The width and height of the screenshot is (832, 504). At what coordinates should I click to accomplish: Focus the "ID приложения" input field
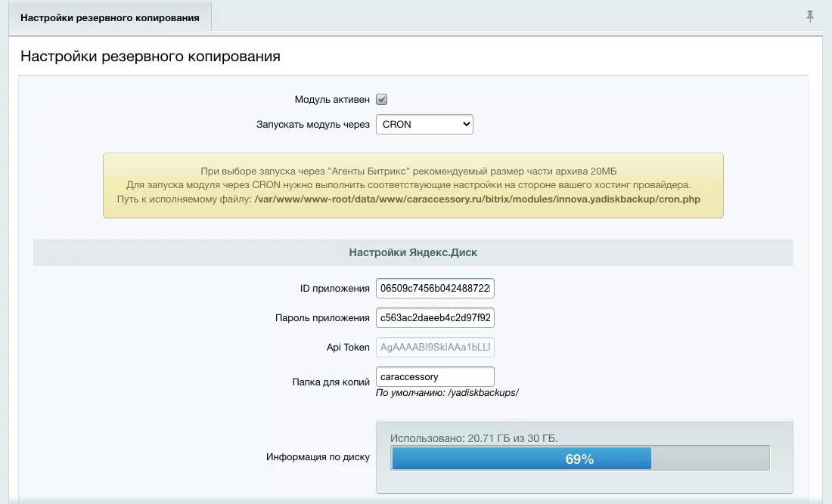(435, 289)
